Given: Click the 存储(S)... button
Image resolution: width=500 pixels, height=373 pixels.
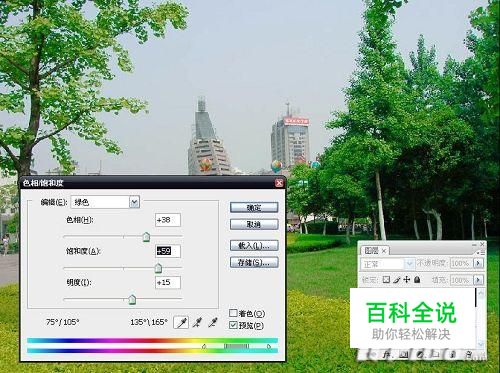Looking at the screenshot, I should click(254, 263).
